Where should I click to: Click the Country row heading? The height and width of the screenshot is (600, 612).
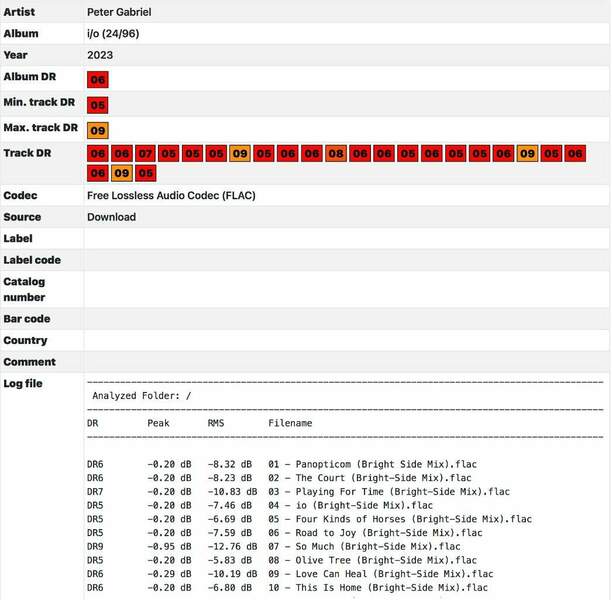point(25,340)
